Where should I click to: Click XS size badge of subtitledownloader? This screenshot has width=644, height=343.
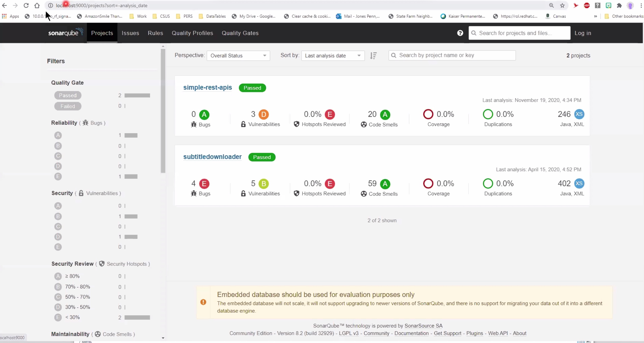pos(579,183)
